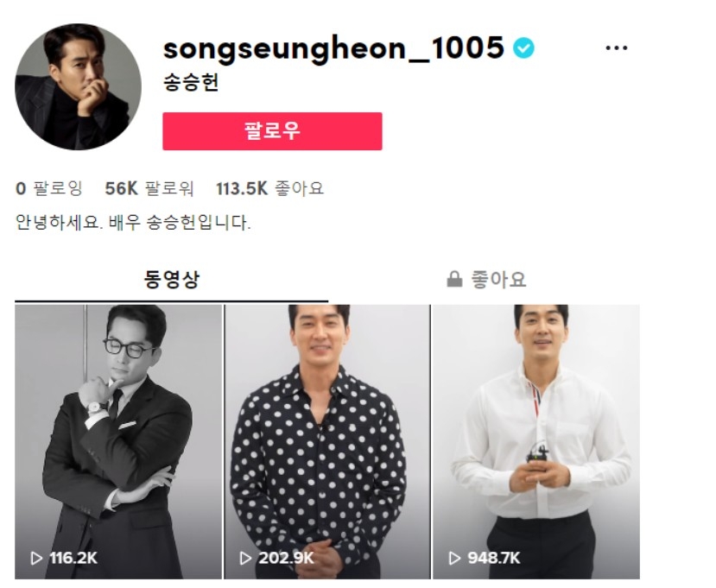Click the songseungheon_1005 username heading
Viewport: 716px width, 588px height.
click(333, 48)
